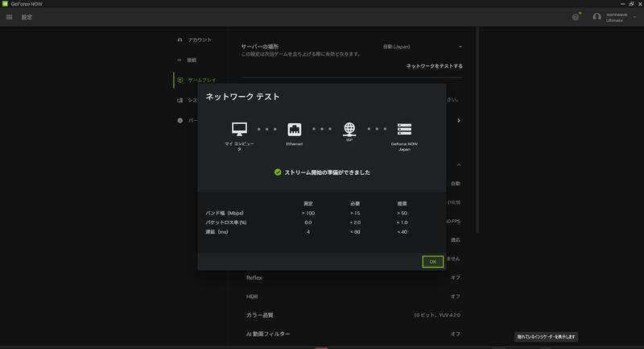Click ネットワークをテストする link

click(x=435, y=66)
